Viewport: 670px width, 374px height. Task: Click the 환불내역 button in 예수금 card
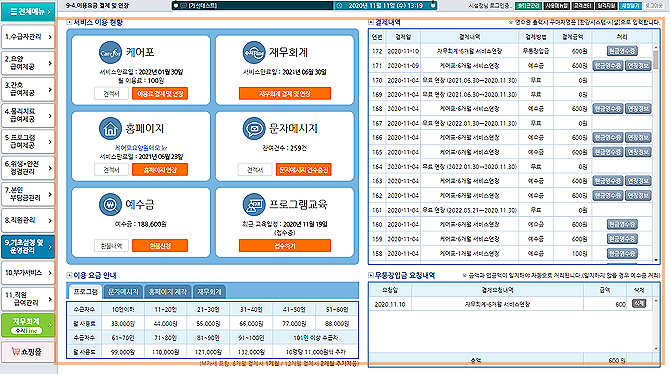tap(112, 246)
